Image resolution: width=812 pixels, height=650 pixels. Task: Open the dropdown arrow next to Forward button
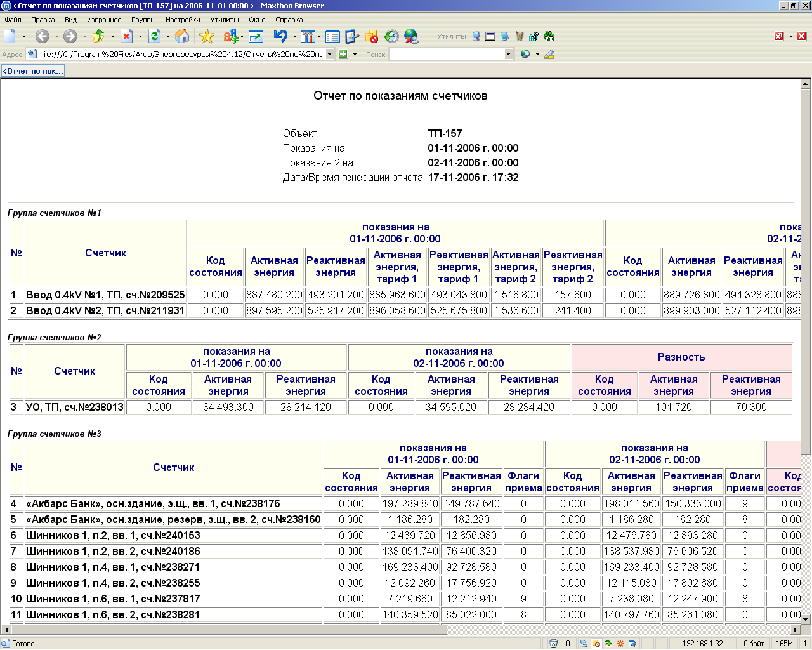click(84, 37)
